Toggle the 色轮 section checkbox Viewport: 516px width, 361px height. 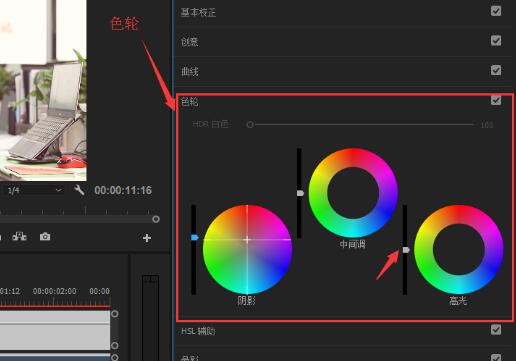coord(496,100)
